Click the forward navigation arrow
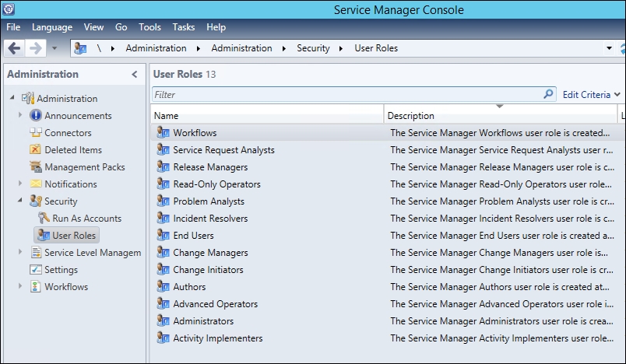Screen dimensions: 626x364 tap(36, 48)
